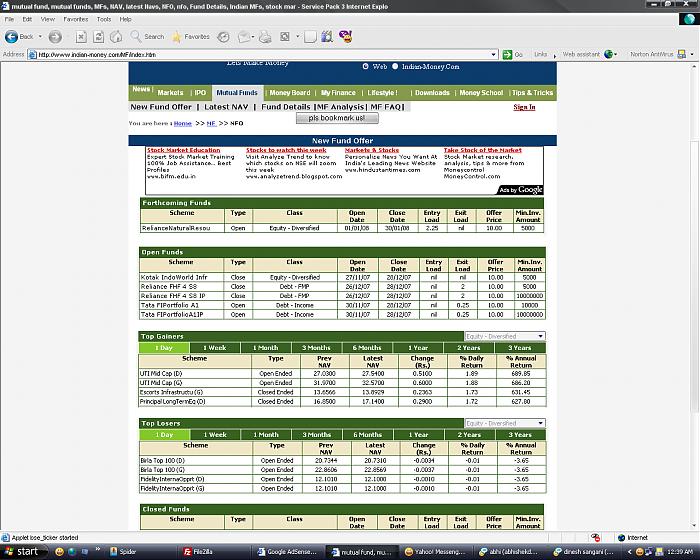Click the smiley quick launch icon
The height and width of the screenshot is (560, 700).
click(59, 552)
